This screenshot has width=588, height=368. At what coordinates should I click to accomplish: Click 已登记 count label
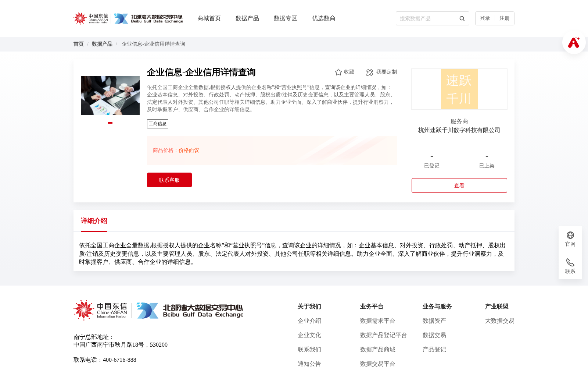tap(432, 166)
